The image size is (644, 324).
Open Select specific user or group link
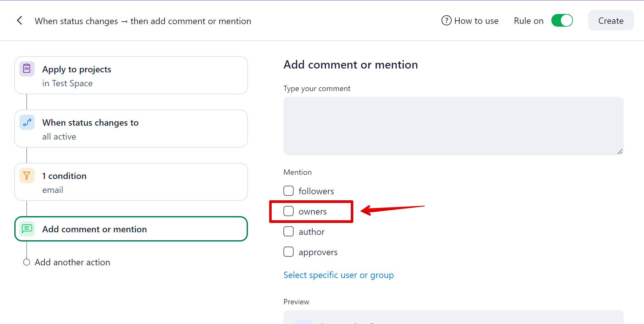338,275
